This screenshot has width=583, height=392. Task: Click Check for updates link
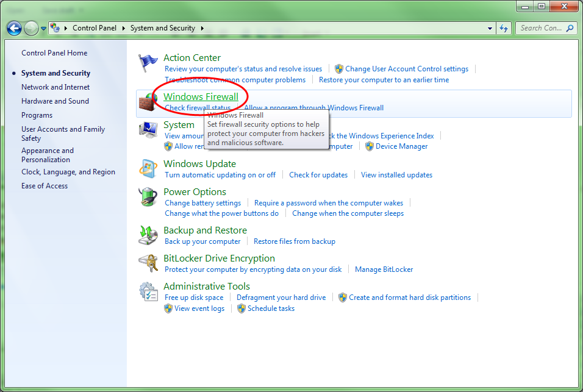coord(318,175)
